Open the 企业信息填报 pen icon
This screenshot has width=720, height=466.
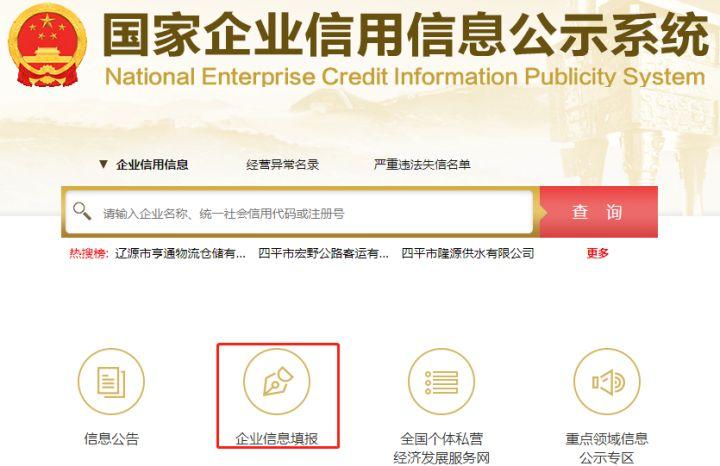pos(277,382)
